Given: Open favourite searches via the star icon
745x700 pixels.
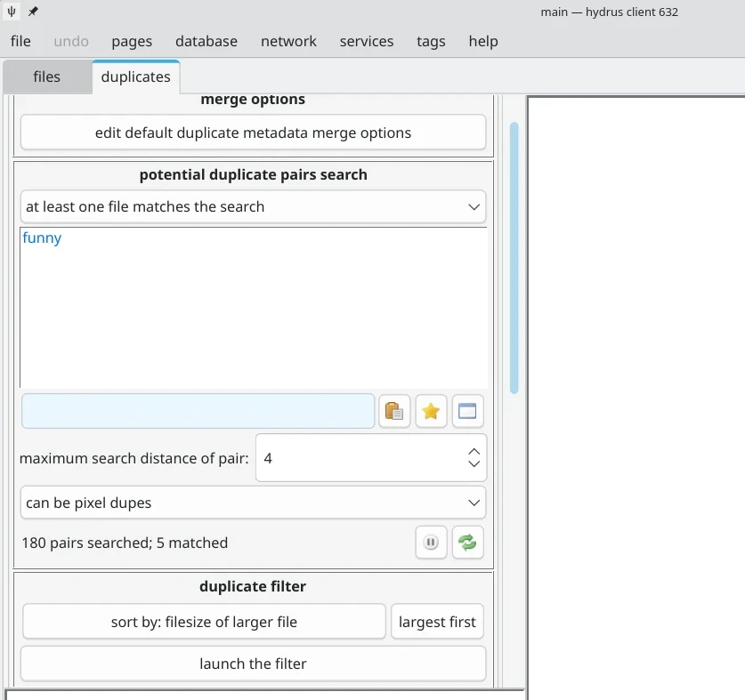Looking at the screenshot, I should pos(431,411).
